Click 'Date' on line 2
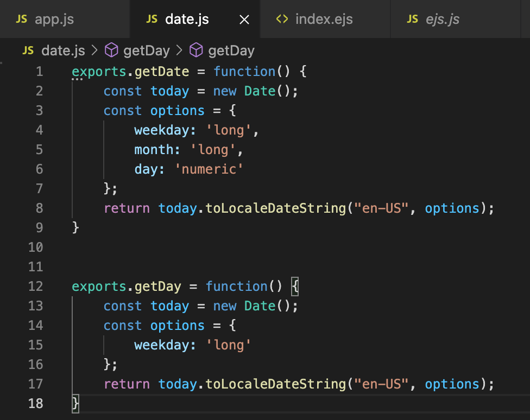This screenshot has width=530, height=420. point(260,91)
